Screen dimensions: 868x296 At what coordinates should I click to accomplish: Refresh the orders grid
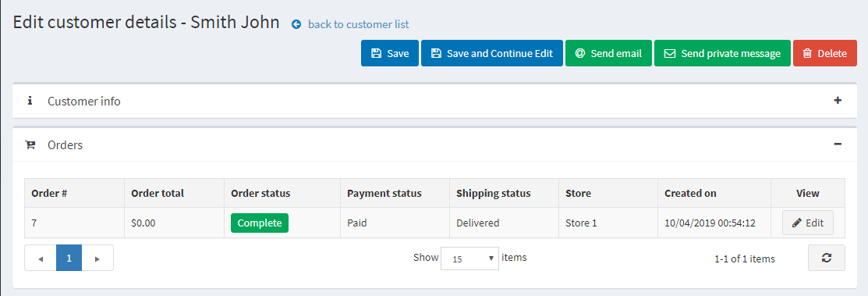click(827, 258)
